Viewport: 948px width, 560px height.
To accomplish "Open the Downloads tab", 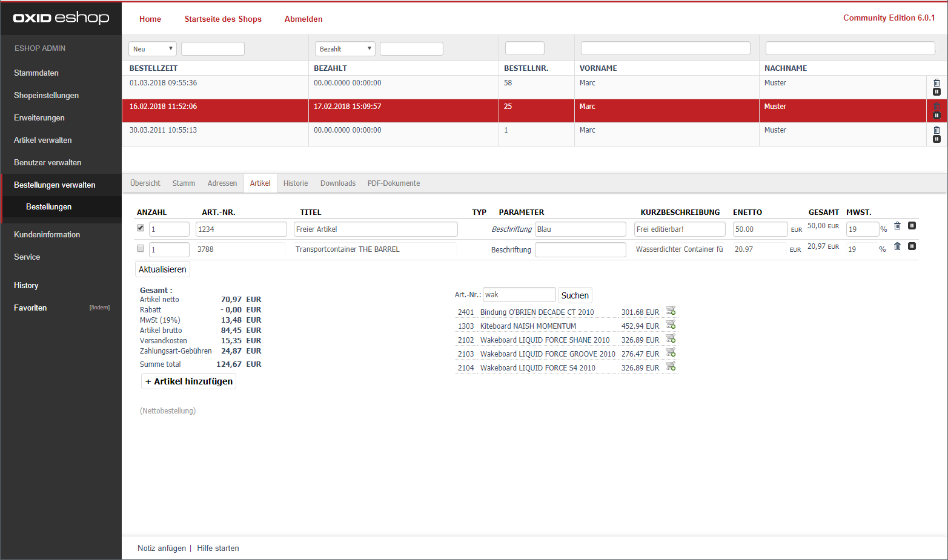I will [338, 183].
